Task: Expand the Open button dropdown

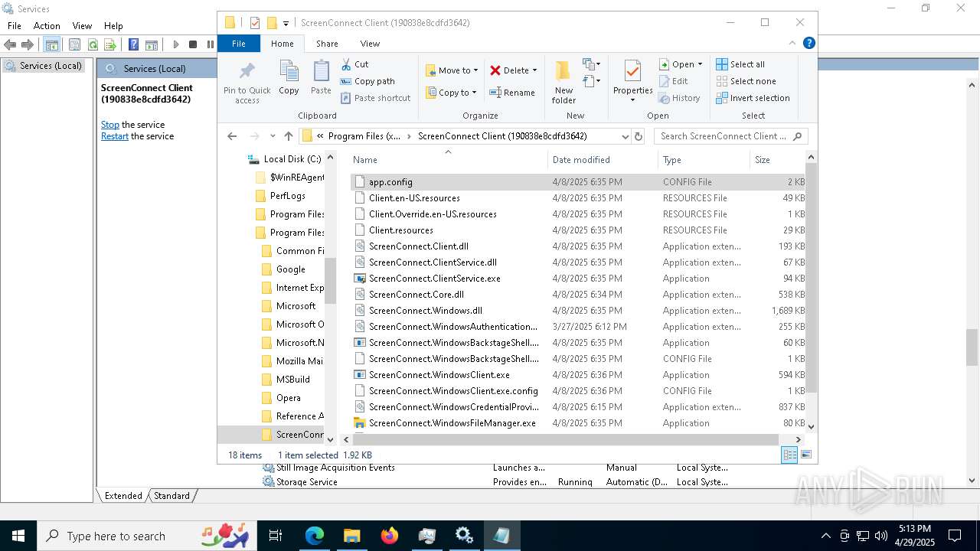Action: (x=700, y=64)
